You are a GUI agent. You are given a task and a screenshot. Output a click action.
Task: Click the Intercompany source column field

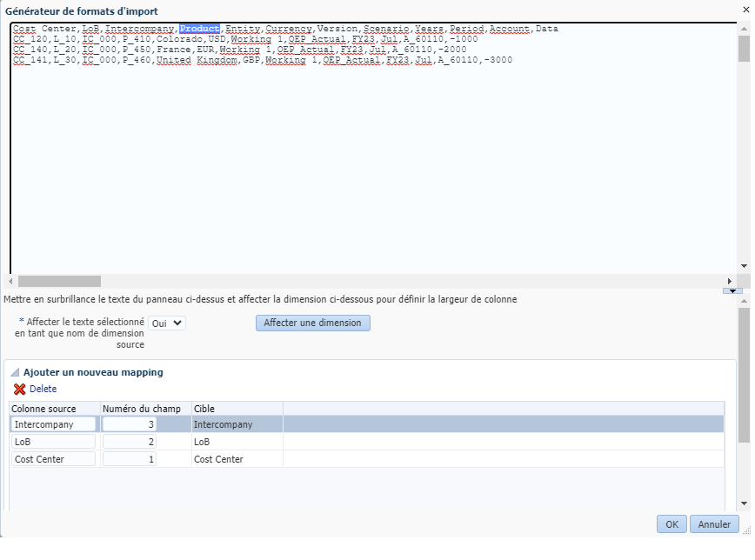[x=53, y=424]
